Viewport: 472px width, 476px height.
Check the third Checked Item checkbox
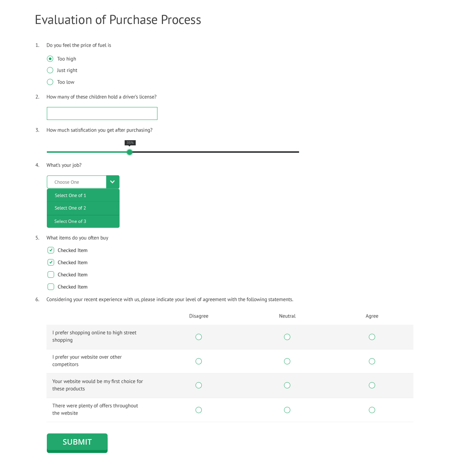(x=51, y=275)
